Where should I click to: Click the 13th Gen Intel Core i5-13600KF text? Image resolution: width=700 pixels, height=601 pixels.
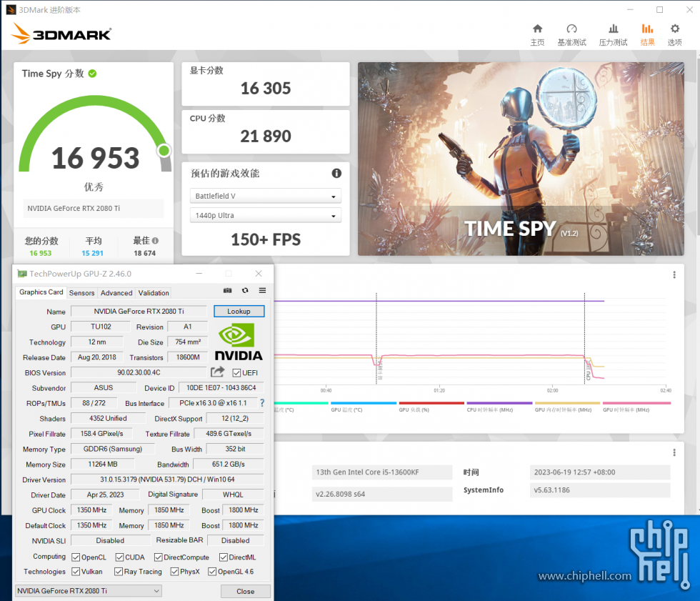367,472
